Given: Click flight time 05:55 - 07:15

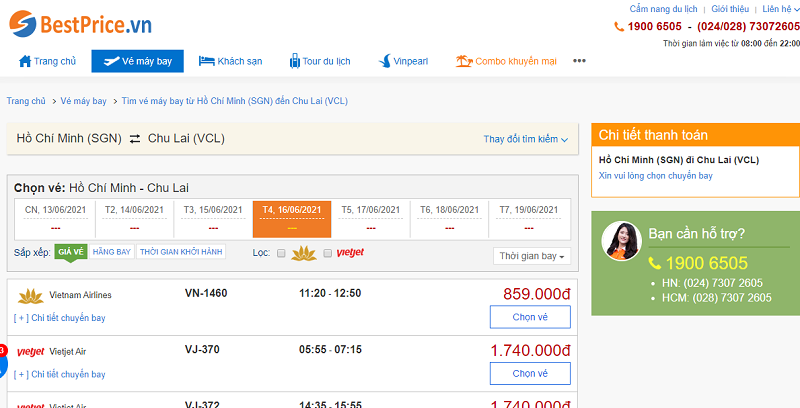Looking at the screenshot, I should [330, 349].
